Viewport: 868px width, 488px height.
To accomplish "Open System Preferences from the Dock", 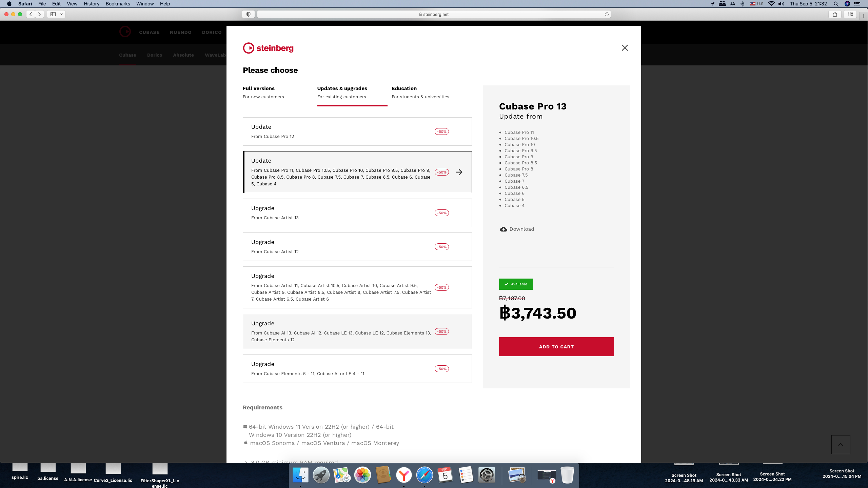I will point(487,475).
